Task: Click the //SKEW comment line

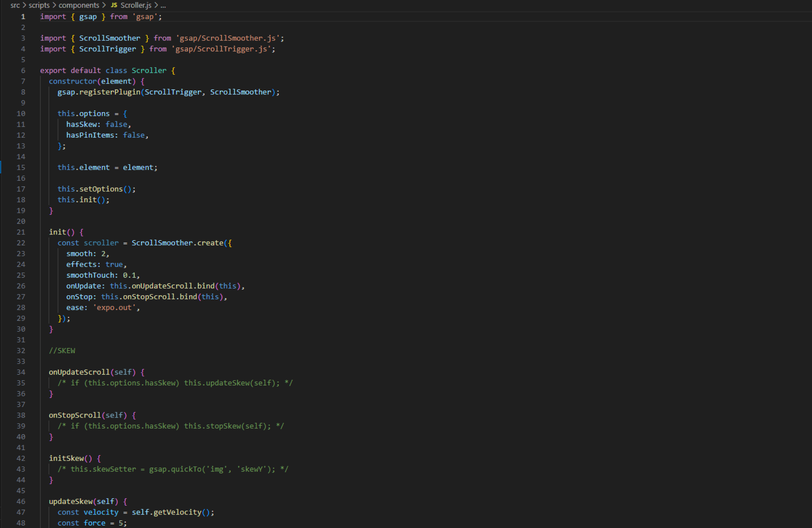Action: click(62, 351)
